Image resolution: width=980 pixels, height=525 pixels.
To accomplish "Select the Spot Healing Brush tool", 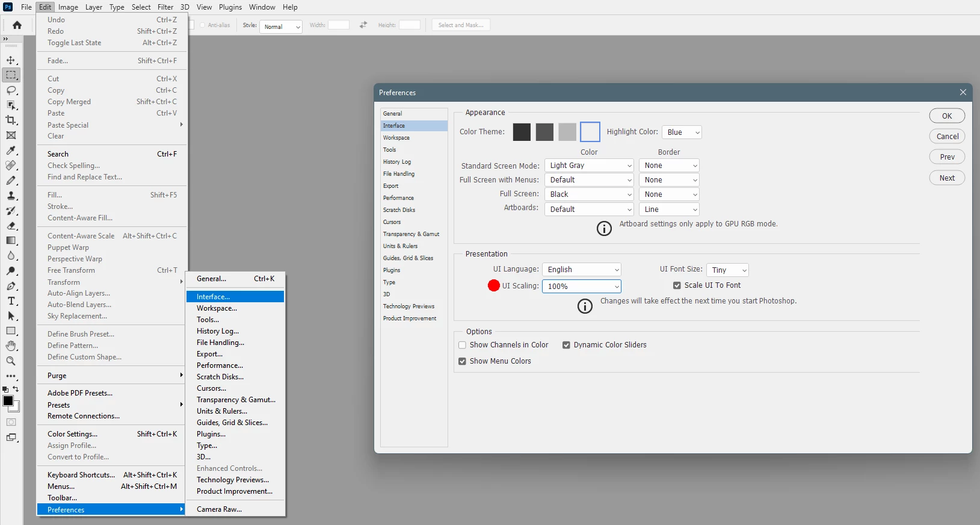I will pos(11,166).
